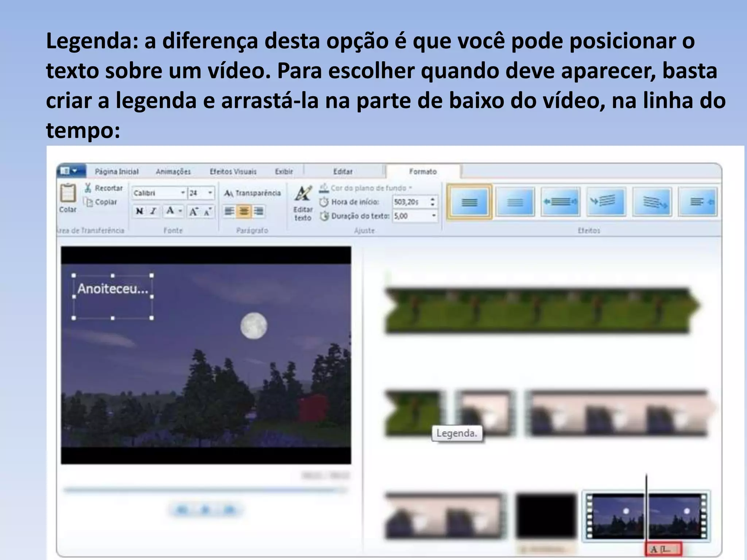This screenshot has height=560, width=747.
Task: Select the first highlighted text effect
Action: [469, 202]
